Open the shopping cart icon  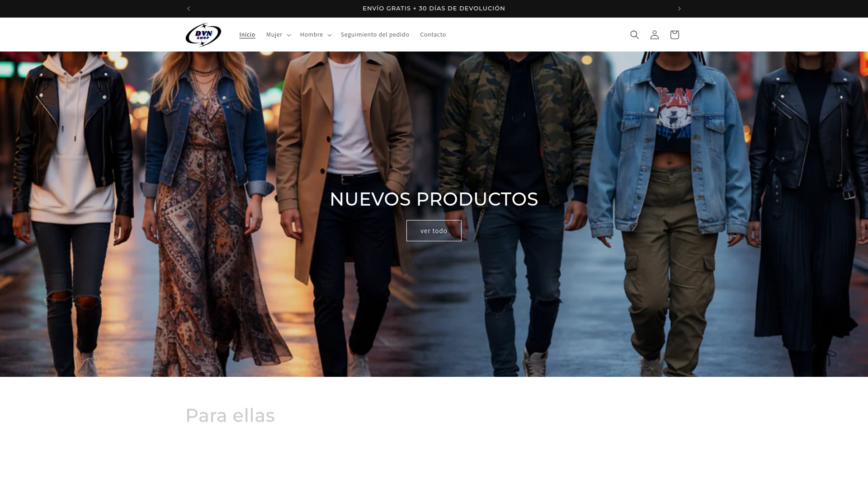(675, 35)
